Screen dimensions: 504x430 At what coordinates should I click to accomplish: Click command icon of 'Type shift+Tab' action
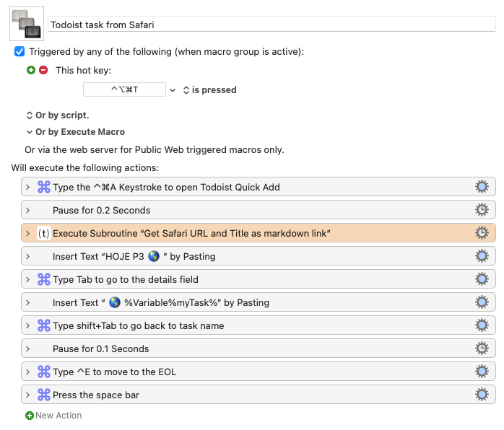click(44, 325)
